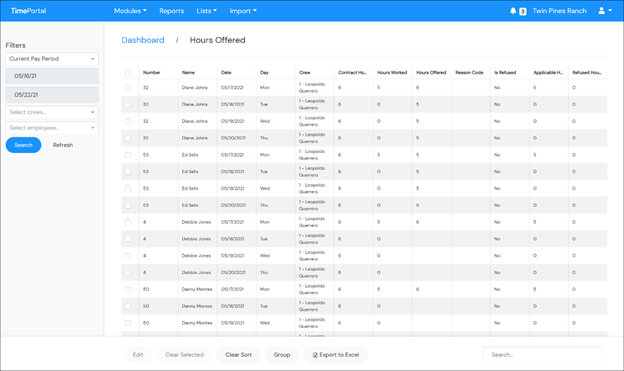Check the first Diane Johns row checkbox
This screenshot has height=371, width=624.
(128, 88)
